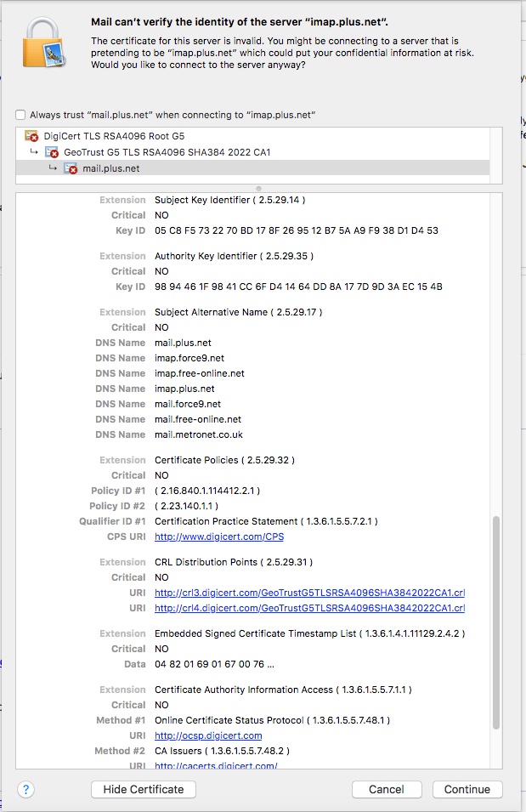Click the imap.plus.net DNS Name entry
The image size is (526, 812).
tap(184, 389)
